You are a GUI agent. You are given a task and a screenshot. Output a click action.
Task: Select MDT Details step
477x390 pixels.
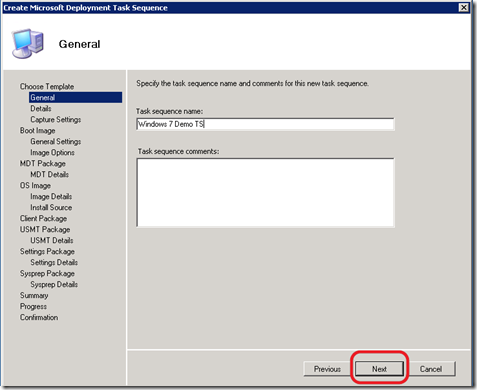pyautogui.click(x=49, y=174)
